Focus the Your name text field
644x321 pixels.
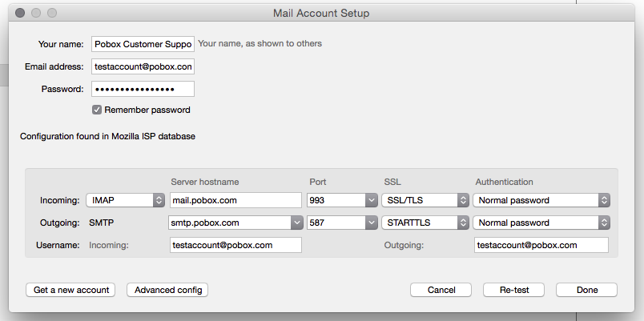(143, 44)
